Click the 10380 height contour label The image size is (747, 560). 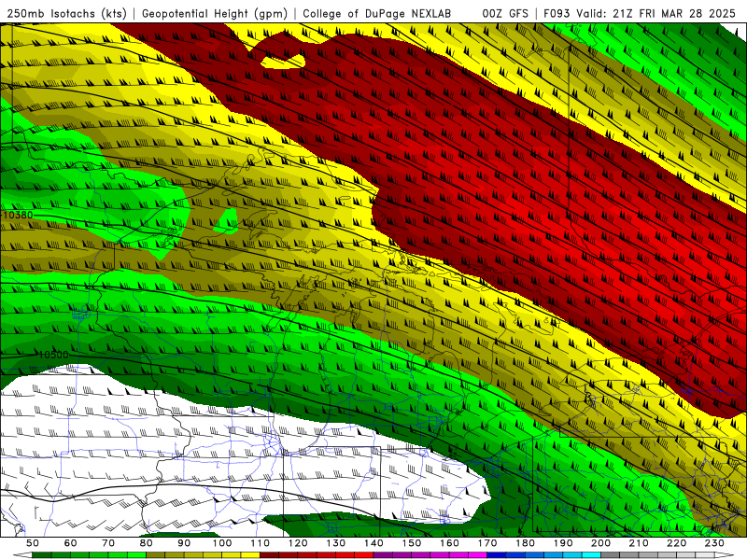pyautogui.click(x=18, y=216)
